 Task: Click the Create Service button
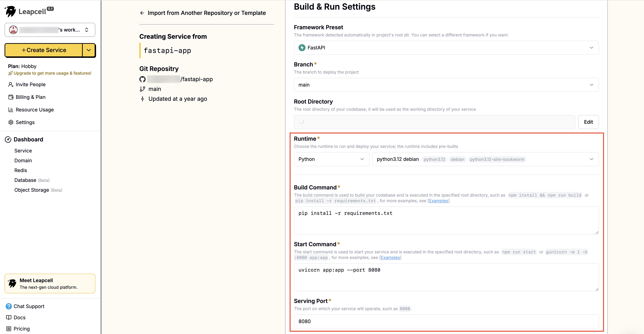click(44, 50)
